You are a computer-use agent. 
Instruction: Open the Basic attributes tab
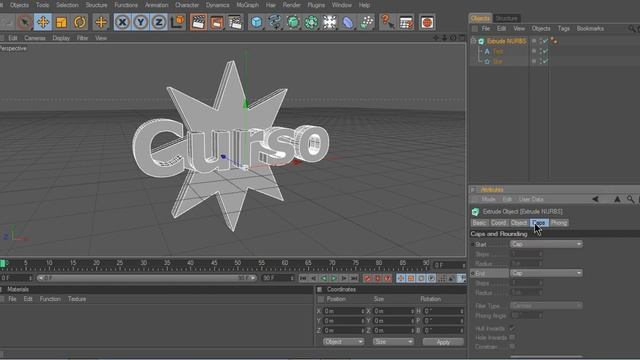[479, 223]
